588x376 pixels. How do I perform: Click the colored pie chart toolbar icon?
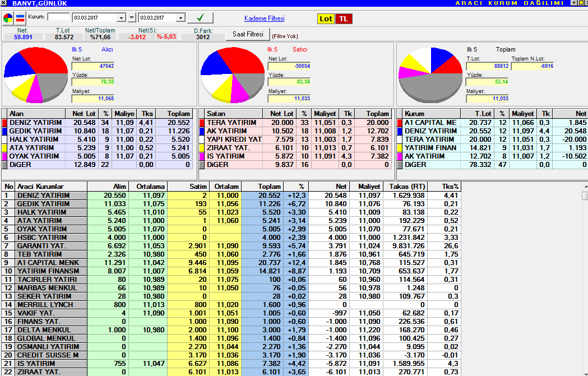tap(8, 18)
